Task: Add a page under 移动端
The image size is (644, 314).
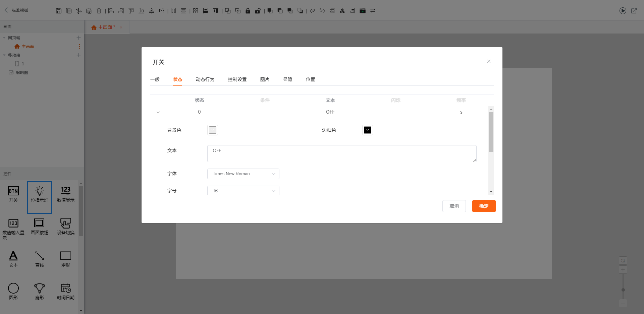Action: (78, 55)
